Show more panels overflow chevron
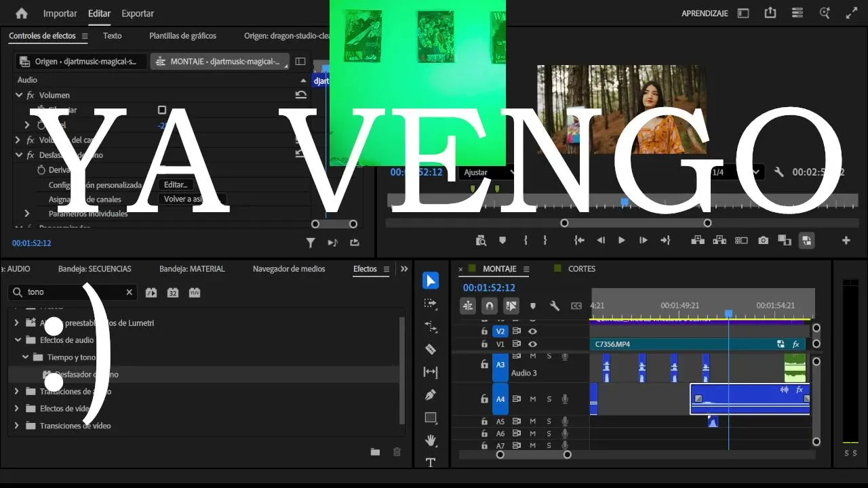This screenshot has width=868, height=488. (404, 269)
